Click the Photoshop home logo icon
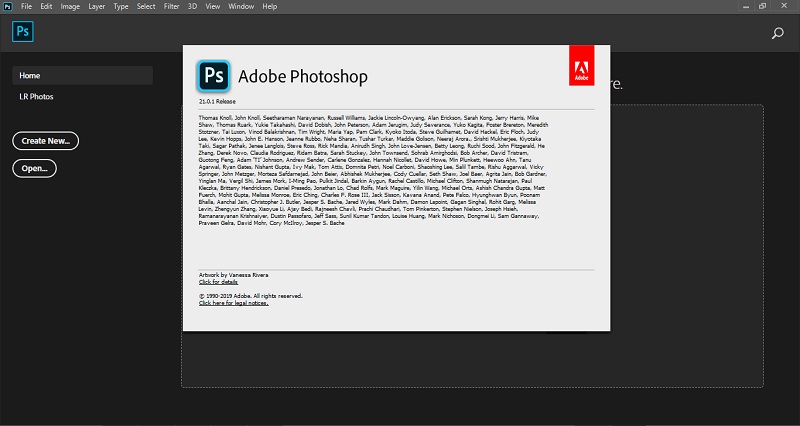Image resolution: width=800 pixels, height=426 pixels. 23,32
